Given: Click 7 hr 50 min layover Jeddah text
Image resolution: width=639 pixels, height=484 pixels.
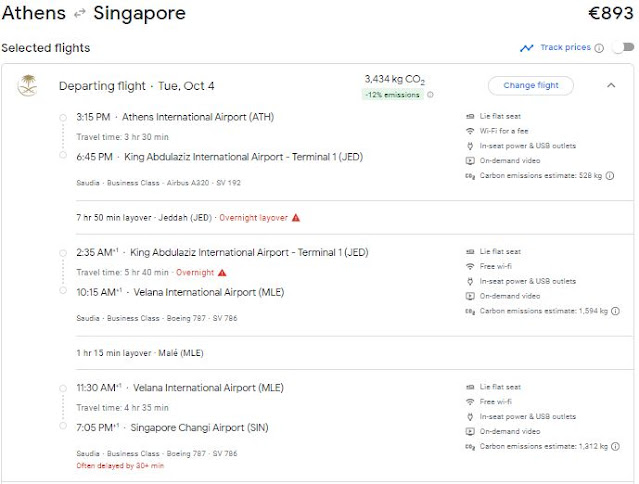Looking at the screenshot, I should coord(144,218).
